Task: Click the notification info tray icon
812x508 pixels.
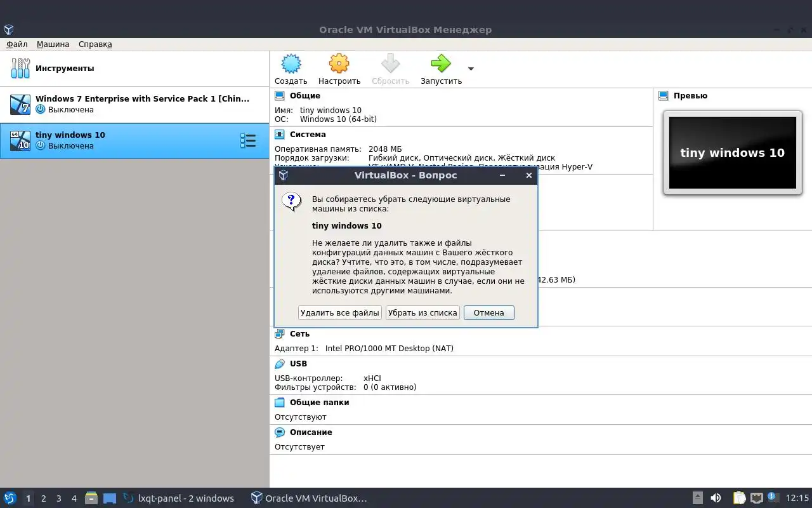Action: (x=772, y=497)
